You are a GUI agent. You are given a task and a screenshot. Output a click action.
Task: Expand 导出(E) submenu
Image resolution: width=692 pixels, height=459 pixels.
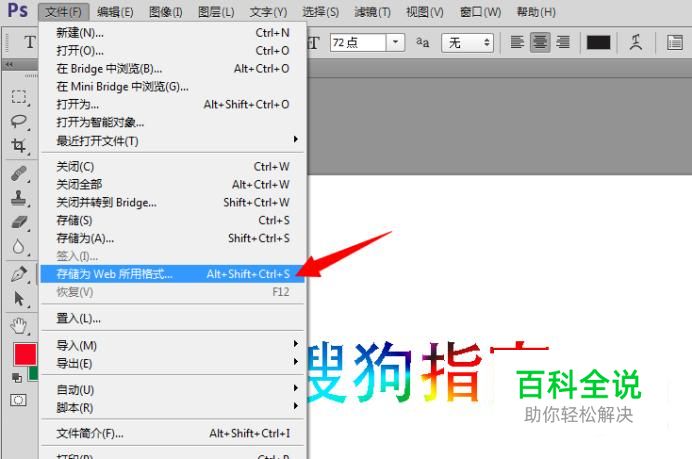click(172, 363)
